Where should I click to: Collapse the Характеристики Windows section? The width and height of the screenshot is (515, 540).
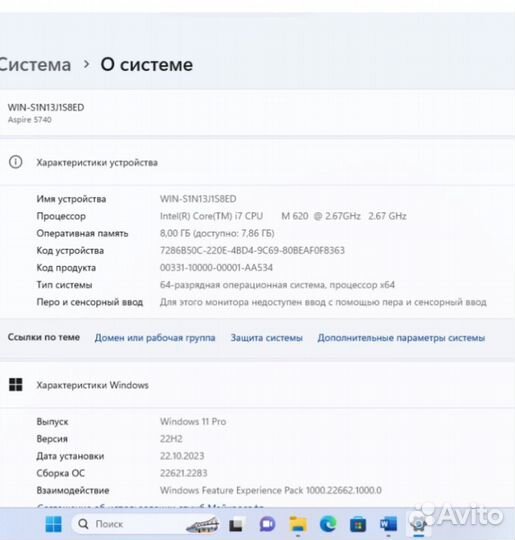pos(257,385)
